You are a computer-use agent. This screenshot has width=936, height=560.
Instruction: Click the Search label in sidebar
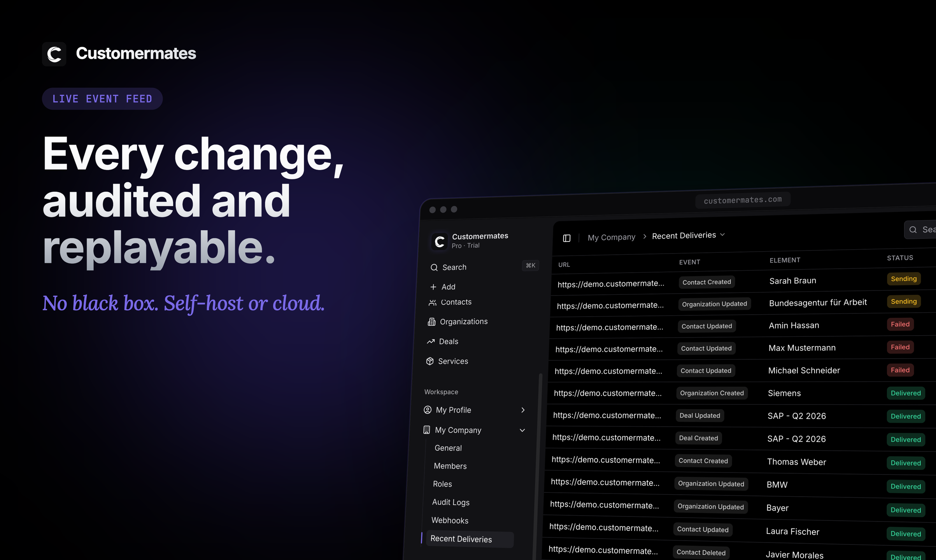pos(454,268)
